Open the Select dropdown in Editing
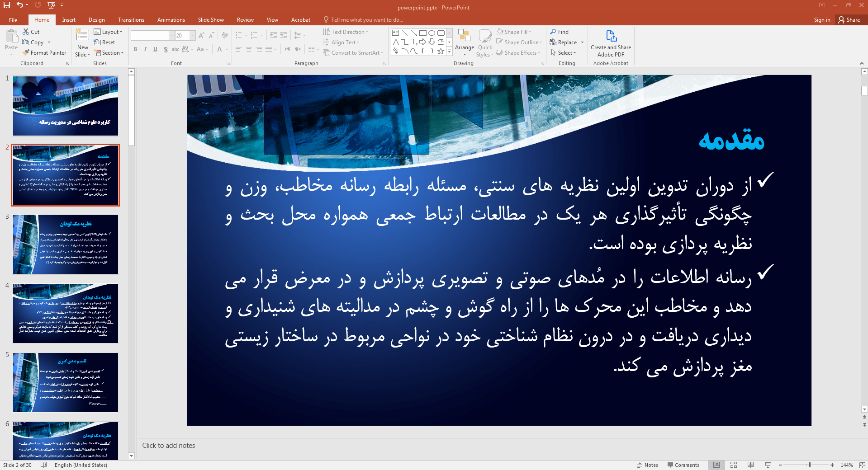Screen dimensions: 868x470 coord(564,53)
